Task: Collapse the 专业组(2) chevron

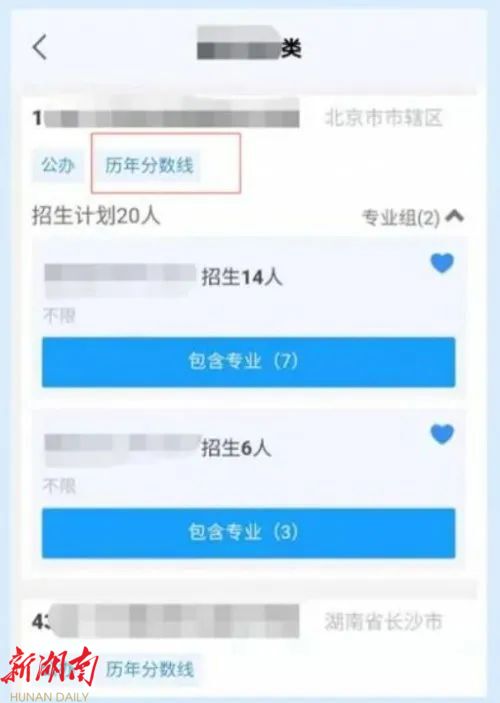Action: coord(455,217)
